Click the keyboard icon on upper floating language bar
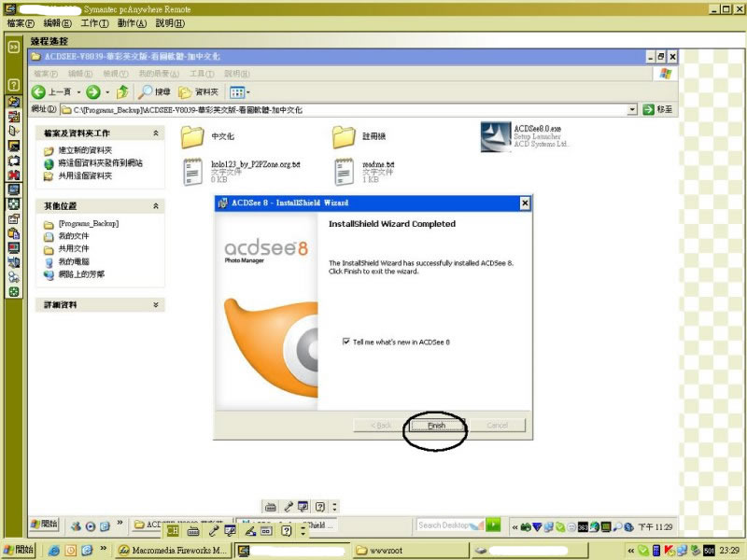 [270, 507]
